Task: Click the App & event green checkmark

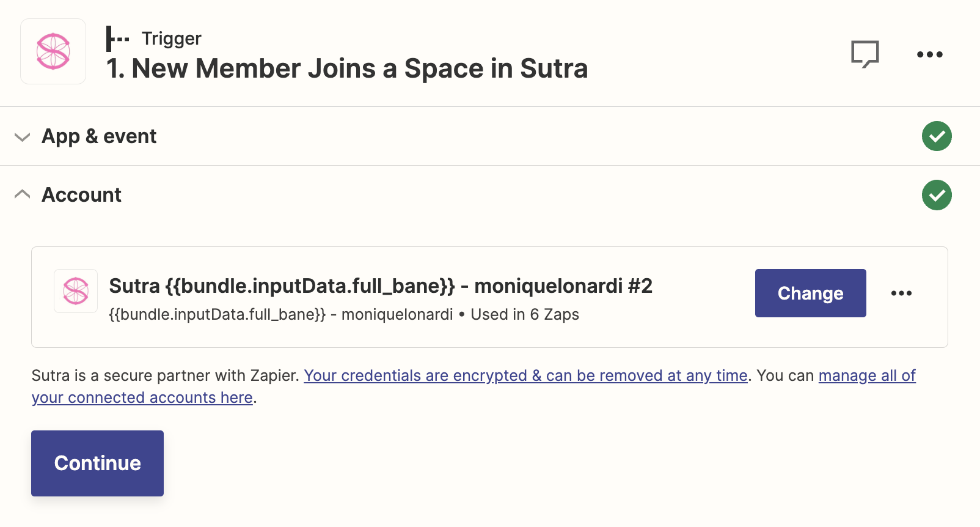Action: pos(937,136)
